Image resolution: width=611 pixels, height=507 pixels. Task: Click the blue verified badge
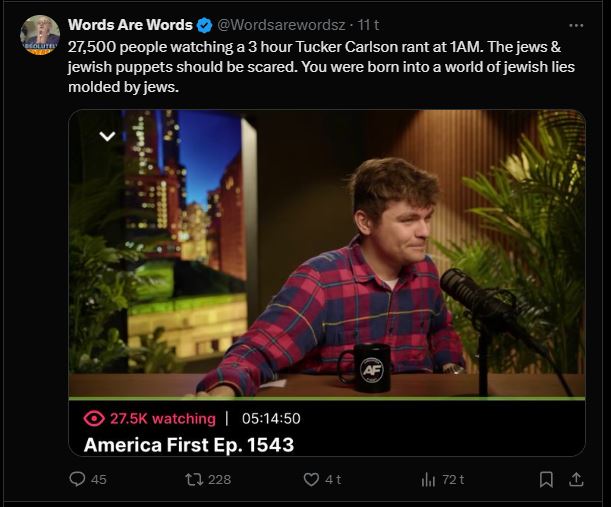tap(204, 26)
